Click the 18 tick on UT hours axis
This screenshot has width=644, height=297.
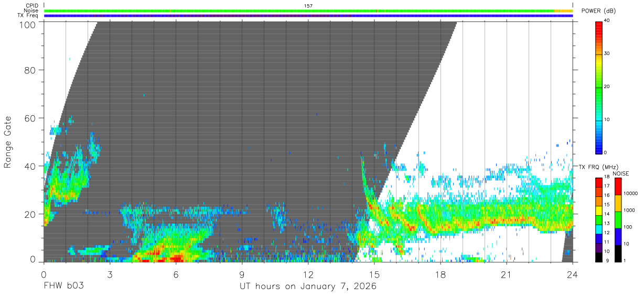(x=441, y=274)
